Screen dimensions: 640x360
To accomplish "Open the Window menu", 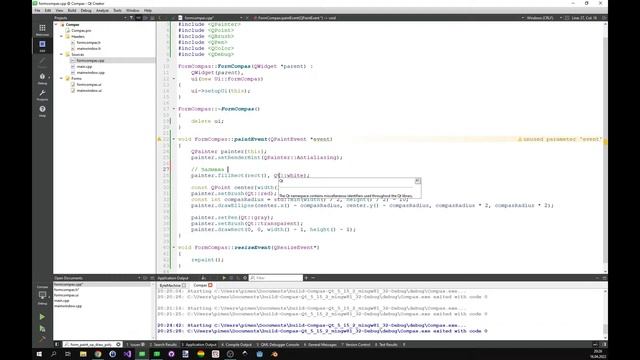I will 133,10.
